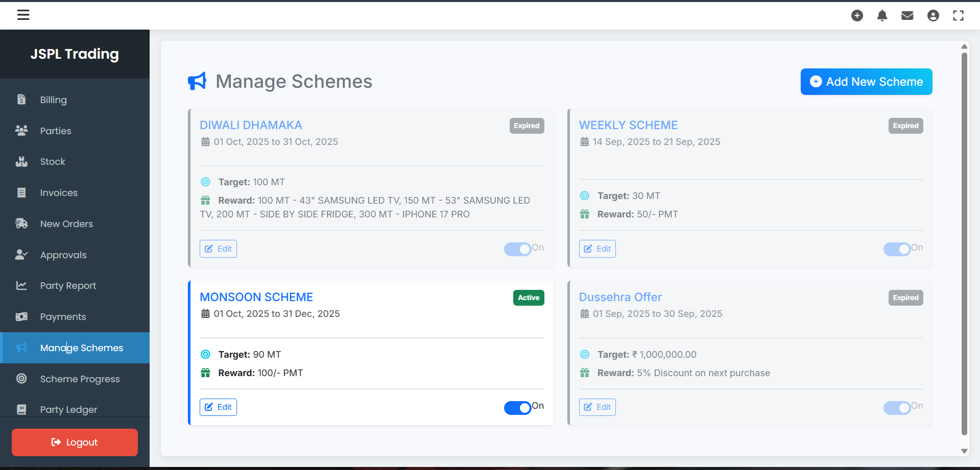Click Add New Scheme button
Screen dimensions: 980x470
pyautogui.click(x=866, y=82)
